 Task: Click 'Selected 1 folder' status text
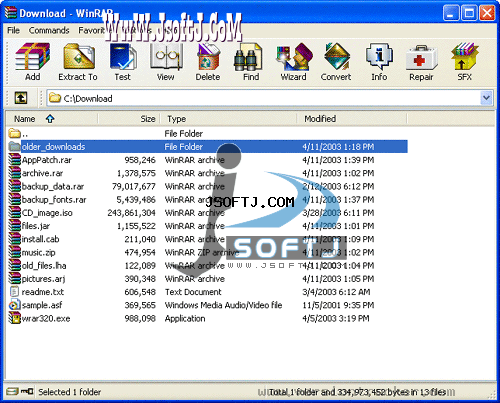pyautogui.click(x=69, y=392)
